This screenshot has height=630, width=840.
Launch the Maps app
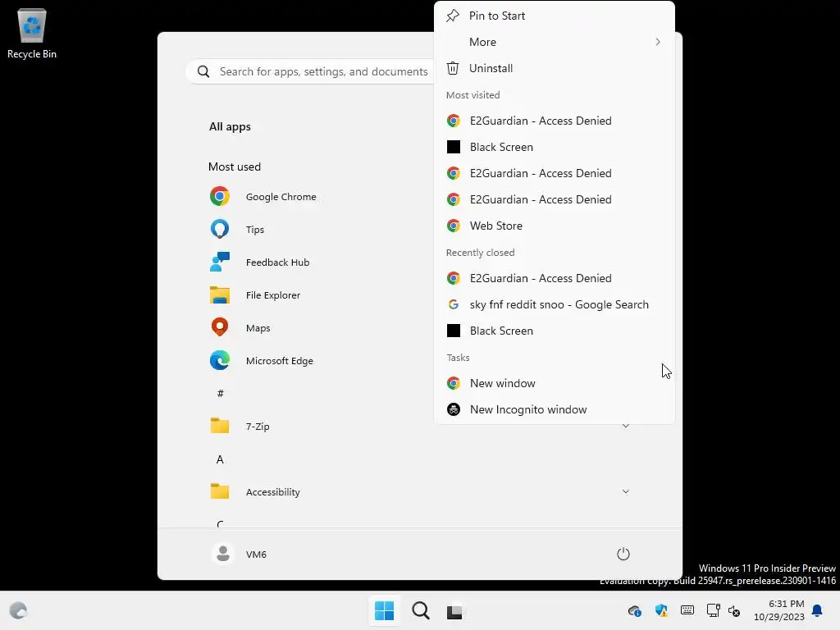240,328
